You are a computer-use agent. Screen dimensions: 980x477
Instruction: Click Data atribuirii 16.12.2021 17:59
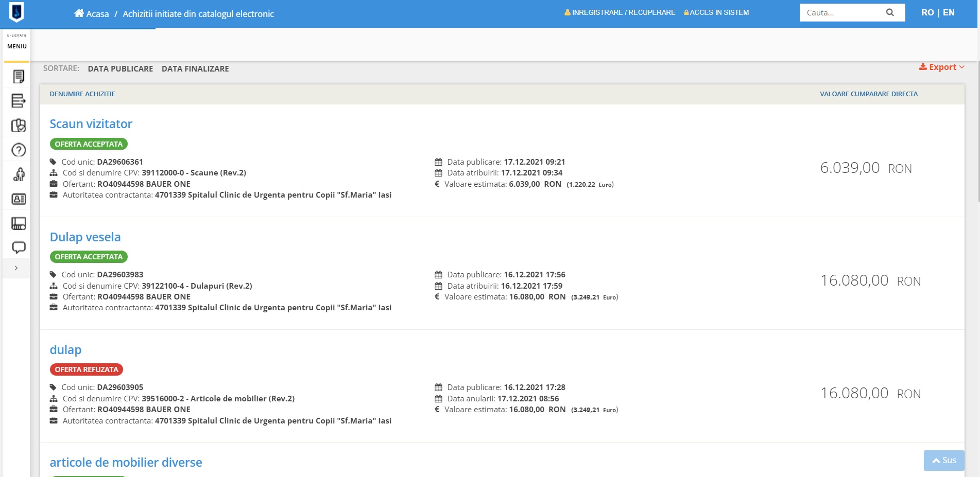coord(505,286)
